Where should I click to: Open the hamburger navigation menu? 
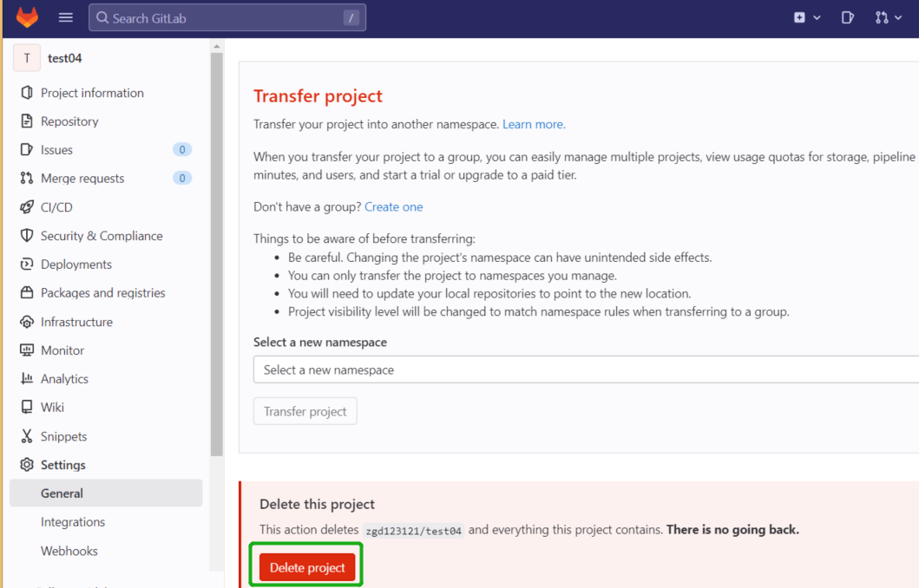coord(66,17)
